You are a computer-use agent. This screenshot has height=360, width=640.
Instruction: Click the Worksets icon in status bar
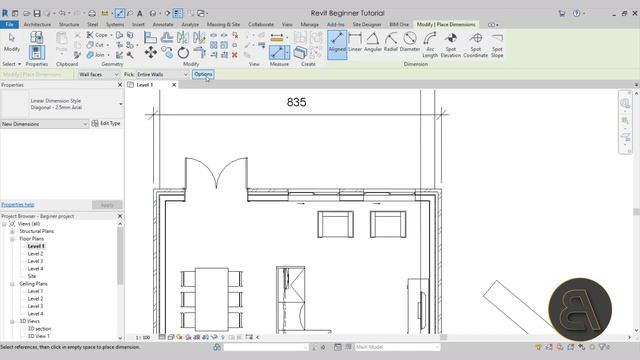tap(217, 347)
